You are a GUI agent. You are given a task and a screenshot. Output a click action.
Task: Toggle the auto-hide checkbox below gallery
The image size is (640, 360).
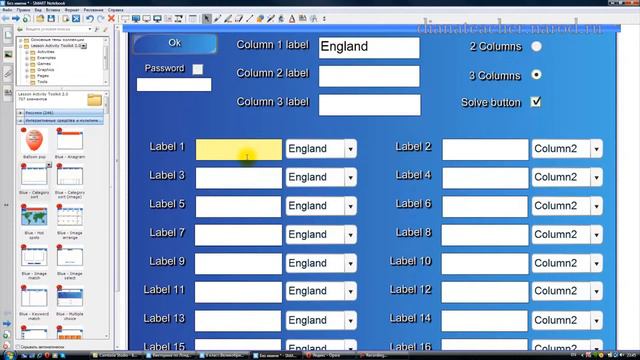point(18,347)
